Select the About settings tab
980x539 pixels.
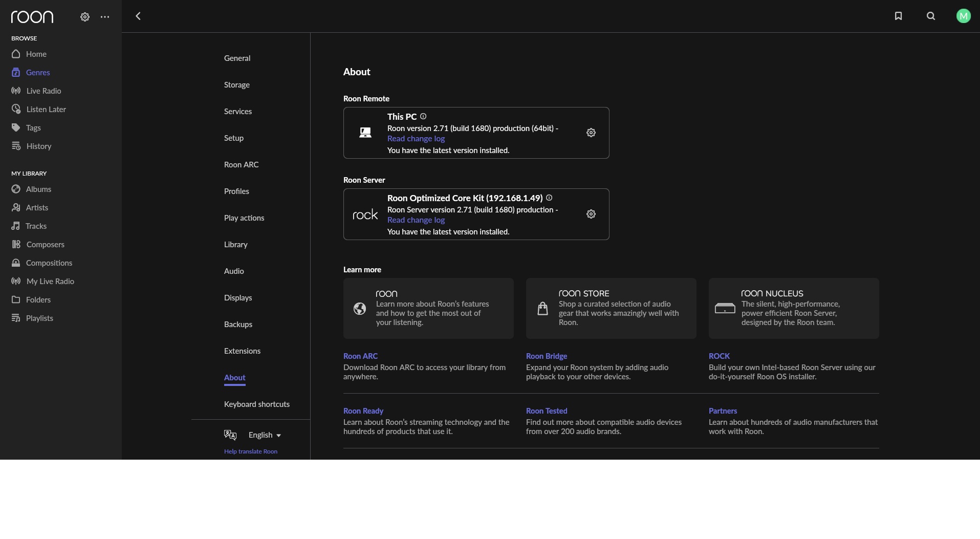point(235,378)
